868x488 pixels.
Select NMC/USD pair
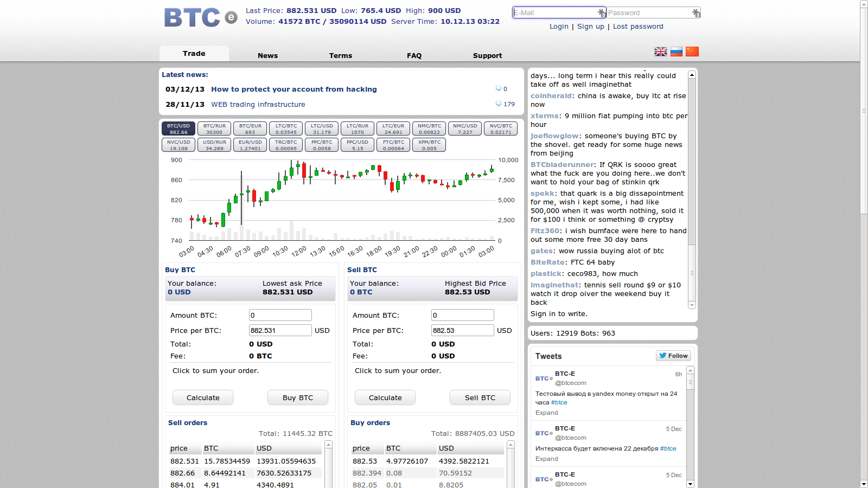tap(465, 129)
